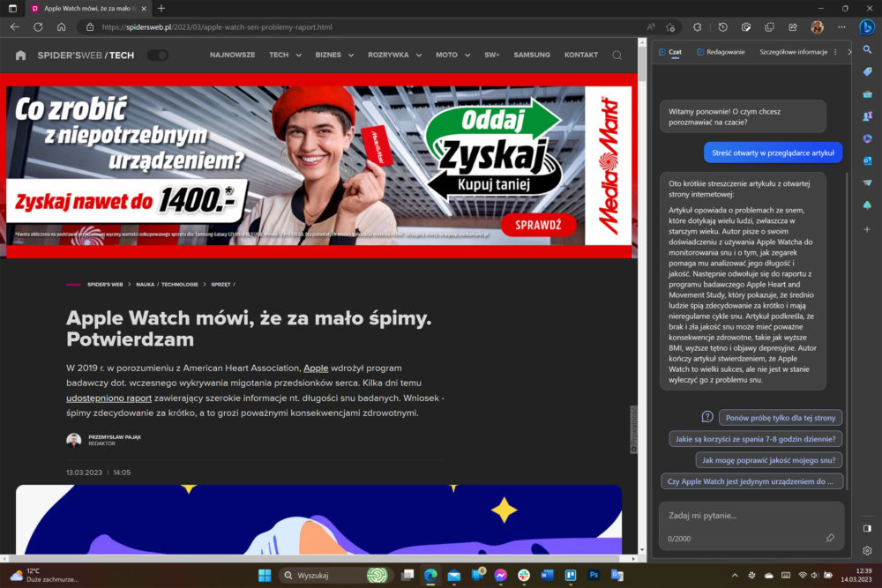Click in Zadaj mi pytanie input
Image resolution: width=882 pixels, height=588 pixels.
[x=751, y=516]
